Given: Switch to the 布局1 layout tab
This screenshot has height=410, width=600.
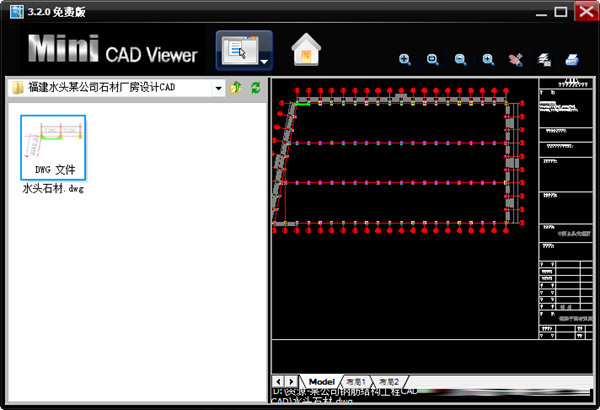Looking at the screenshot, I should (x=357, y=382).
